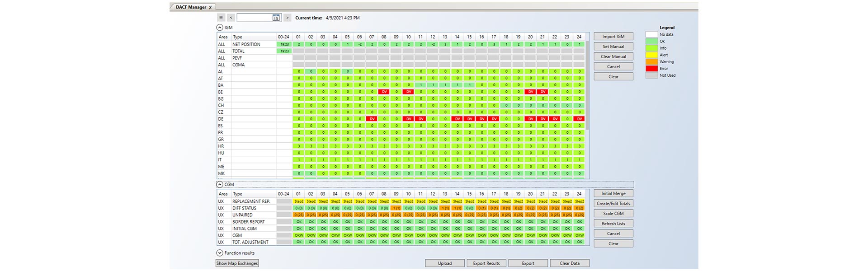Expand the Function results section

(x=220, y=253)
